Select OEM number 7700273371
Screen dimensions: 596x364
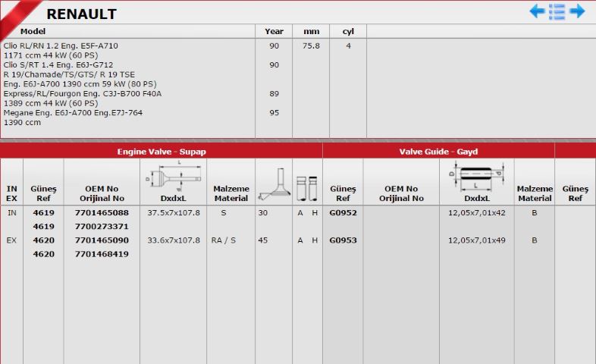click(x=102, y=227)
